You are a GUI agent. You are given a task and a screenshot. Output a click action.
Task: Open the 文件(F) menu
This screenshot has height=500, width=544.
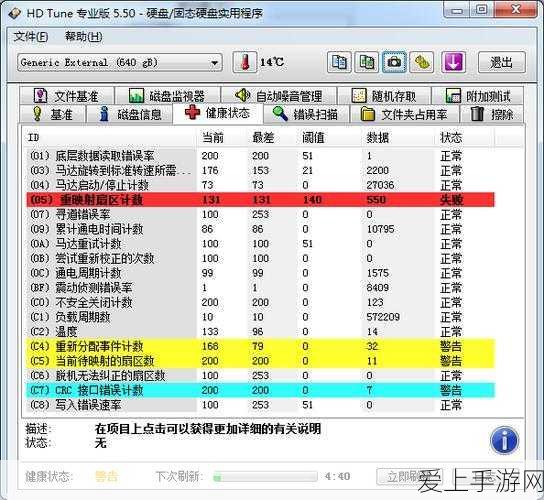[x=31, y=36]
